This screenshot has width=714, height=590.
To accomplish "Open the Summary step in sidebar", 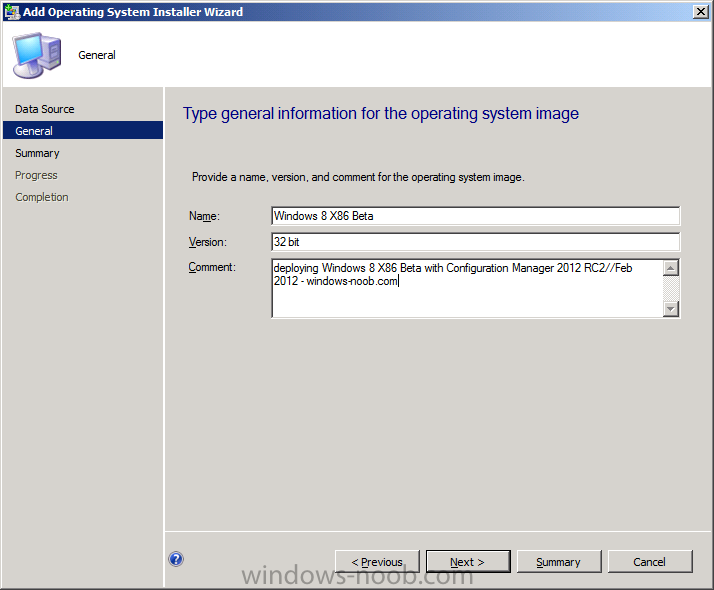I will (x=37, y=153).
